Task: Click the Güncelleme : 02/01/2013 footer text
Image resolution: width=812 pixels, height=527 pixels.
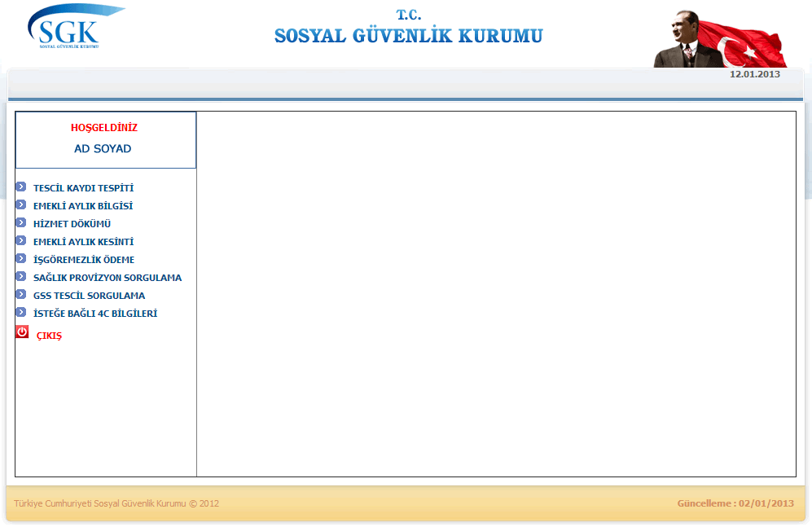Action: click(x=735, y=503)
